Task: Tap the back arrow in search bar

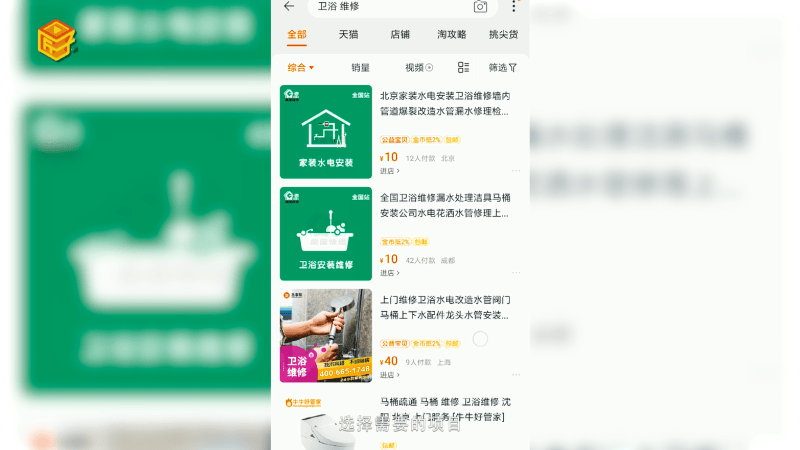Action: tap(289, 6)
